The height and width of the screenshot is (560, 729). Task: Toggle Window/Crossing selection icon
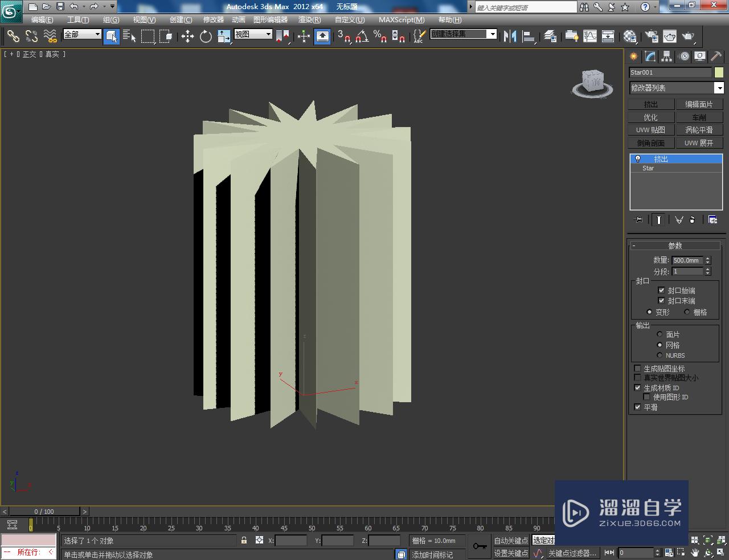[166, 36]
